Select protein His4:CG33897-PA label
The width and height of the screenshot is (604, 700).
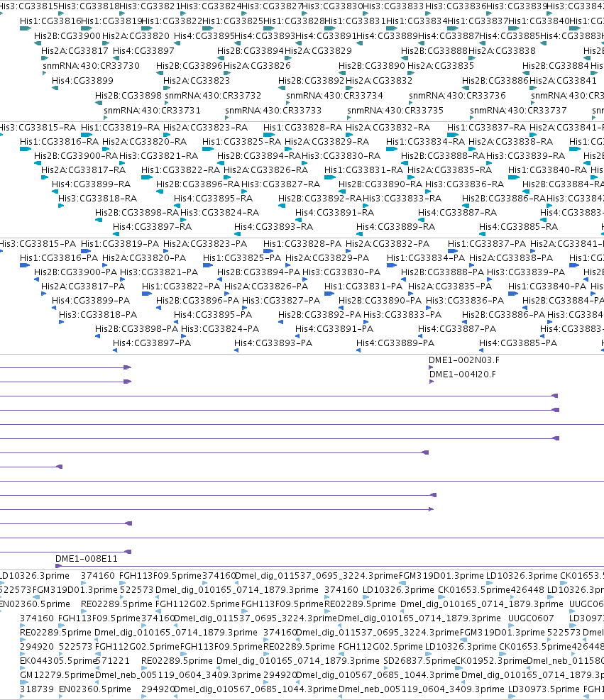[x=152, y=343]
